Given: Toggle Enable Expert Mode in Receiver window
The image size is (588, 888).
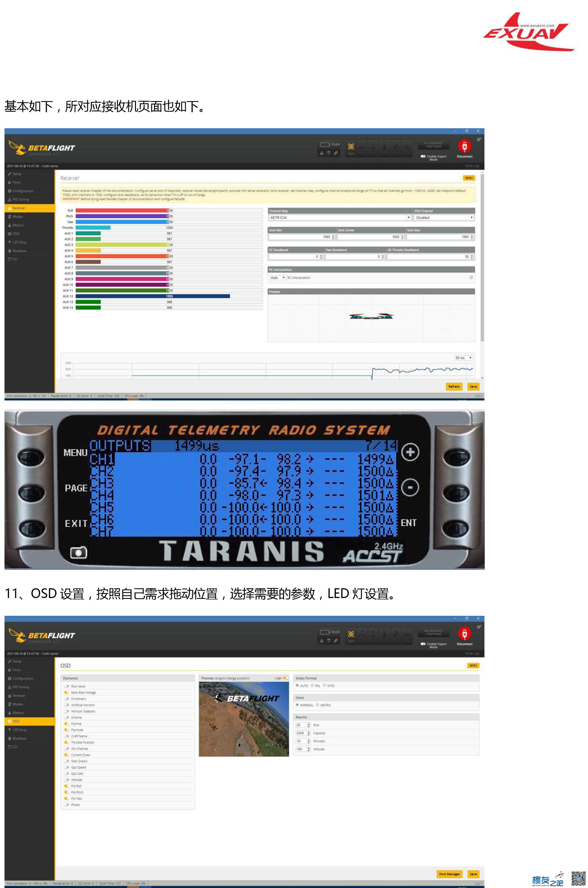Looking at the screenshot, I should pyautogui.click(x=423, y=156).
